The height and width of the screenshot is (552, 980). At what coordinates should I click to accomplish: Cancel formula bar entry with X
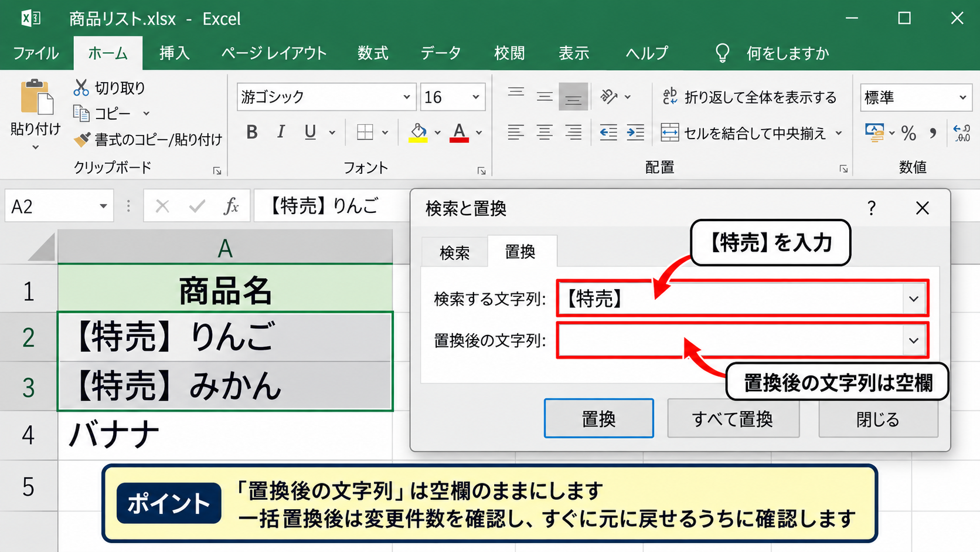[x=162, y=206]
